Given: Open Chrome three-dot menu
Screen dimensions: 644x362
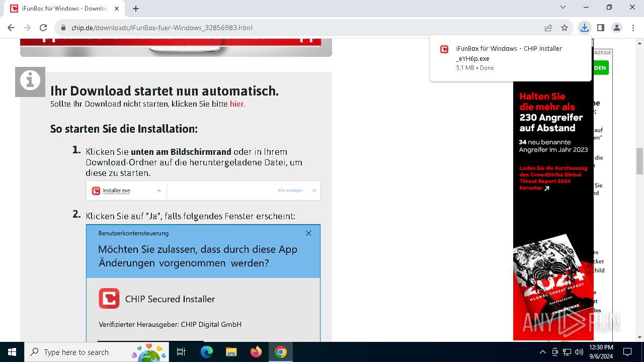Looking at the screenshot, I should (633, 28).
